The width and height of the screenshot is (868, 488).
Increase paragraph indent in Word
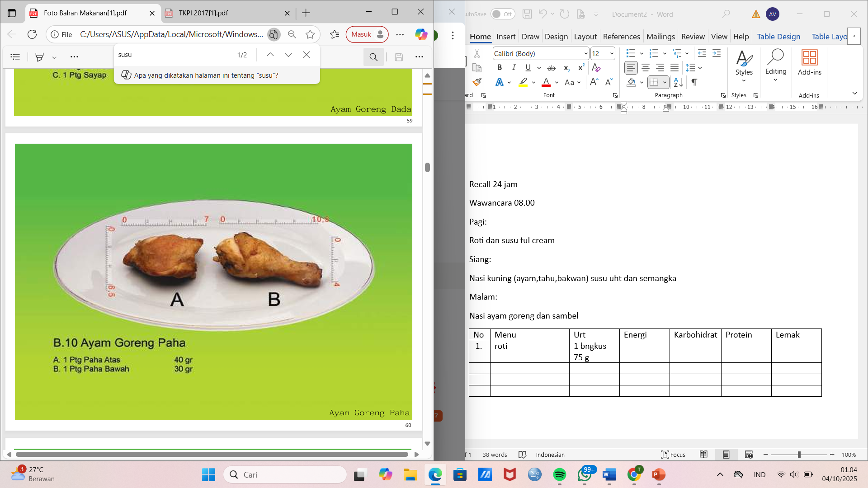717,53
